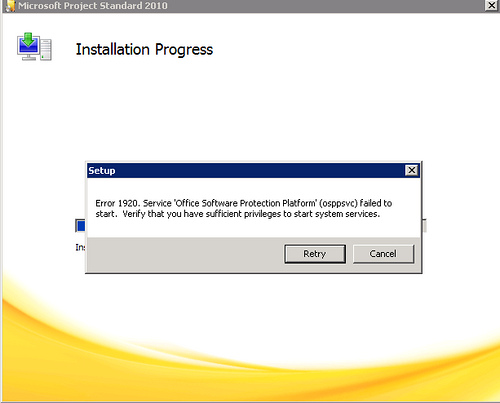Click the Microsoft Project title bar icon

10,6
